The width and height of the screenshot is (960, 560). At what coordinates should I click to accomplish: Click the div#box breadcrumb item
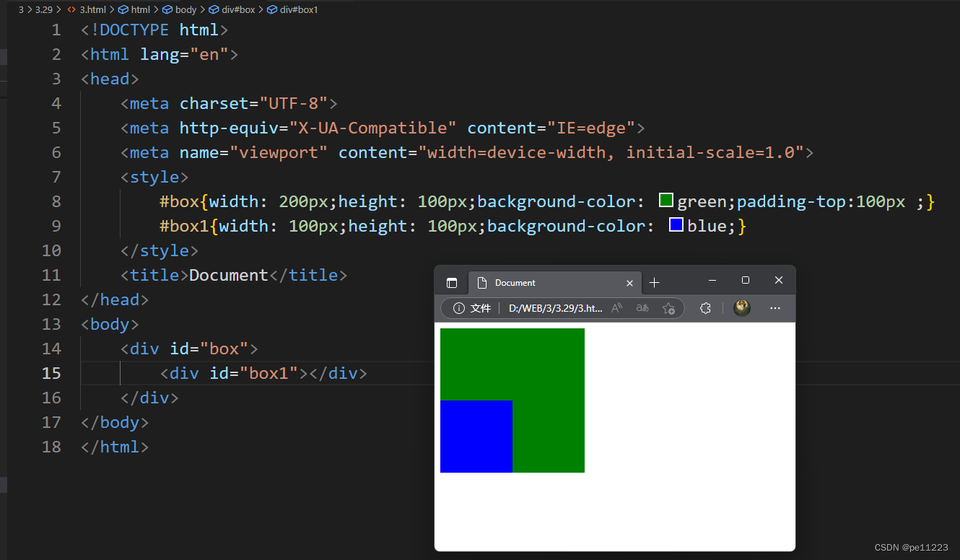pyautogui.click(x=232, y=10)
